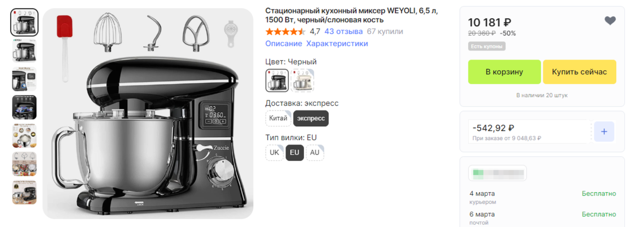Click the star rating icons
Image resolution: width=644 pixels, height=227 pixels.
(286, 32)
